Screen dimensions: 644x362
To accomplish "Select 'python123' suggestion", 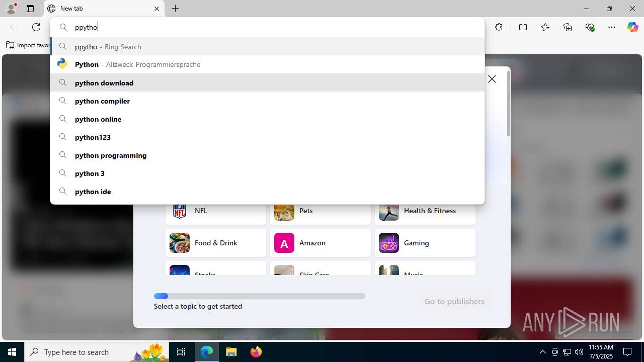I will tap(267, 137).
